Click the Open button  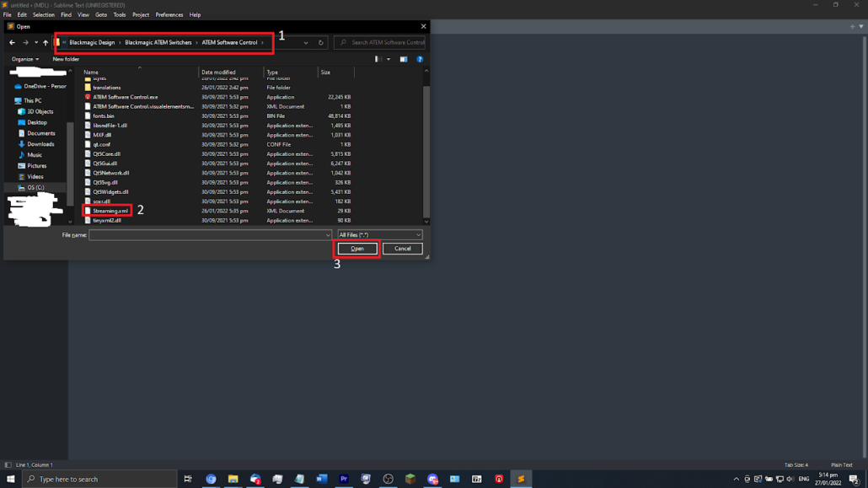pos(357,249)
